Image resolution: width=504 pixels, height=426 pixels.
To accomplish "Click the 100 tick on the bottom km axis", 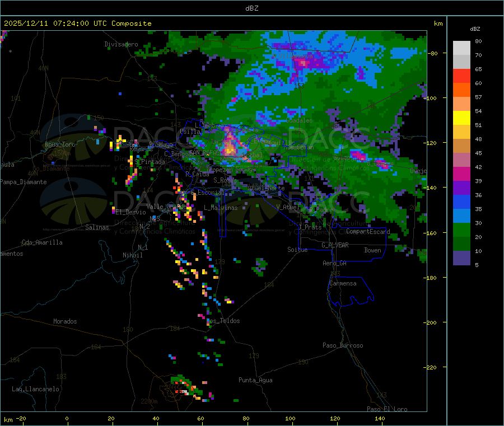I will (290, 418).
